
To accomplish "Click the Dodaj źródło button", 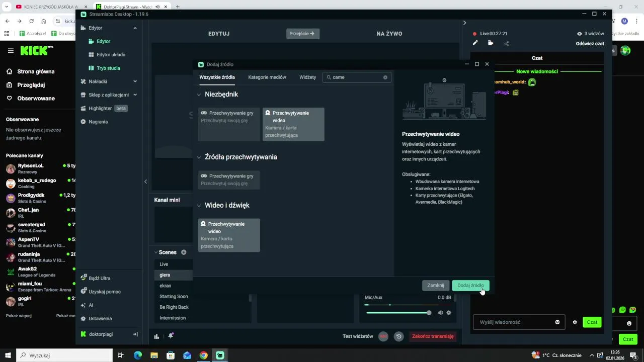I will coord(470,286).
